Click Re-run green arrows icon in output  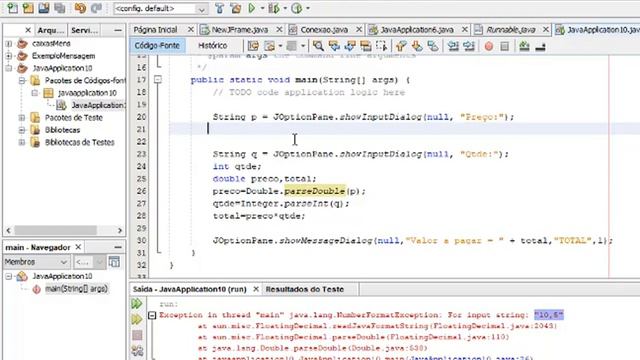click(x=137, y=304)
